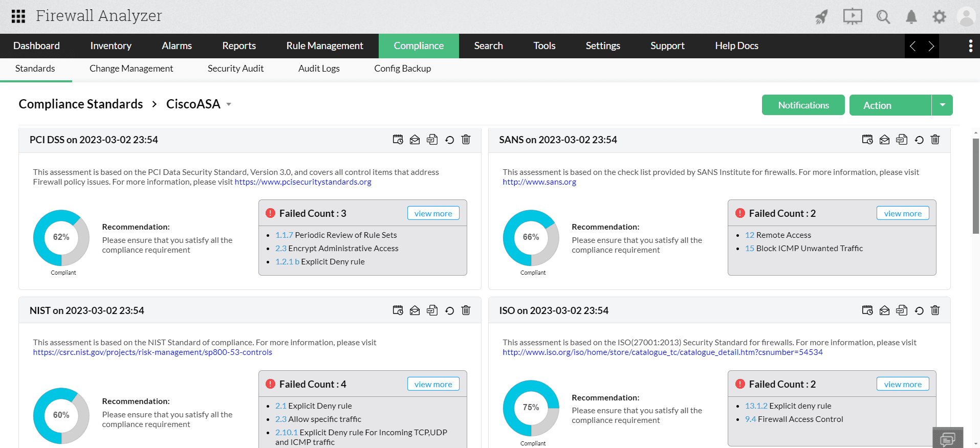The image size is (980, 448).
Task: Click the page vertical scrollbar thumb
Action: click(x=976, y=186)
